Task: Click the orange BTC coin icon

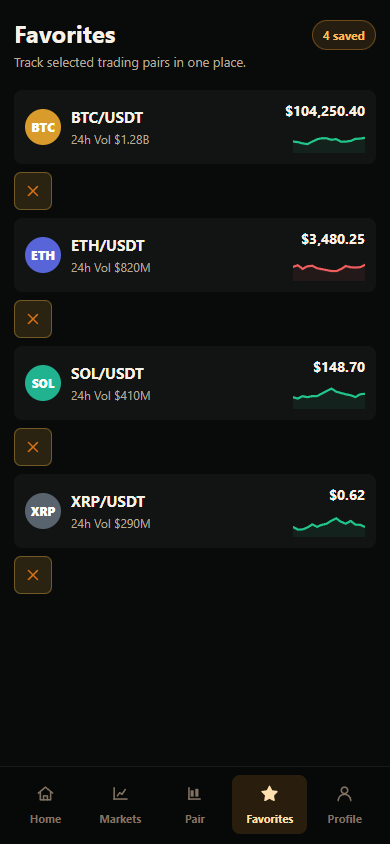Action: [43, 127]
